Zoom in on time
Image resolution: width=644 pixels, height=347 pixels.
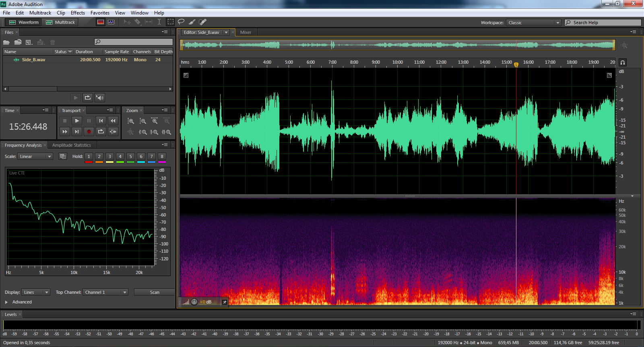pos(155,121)
